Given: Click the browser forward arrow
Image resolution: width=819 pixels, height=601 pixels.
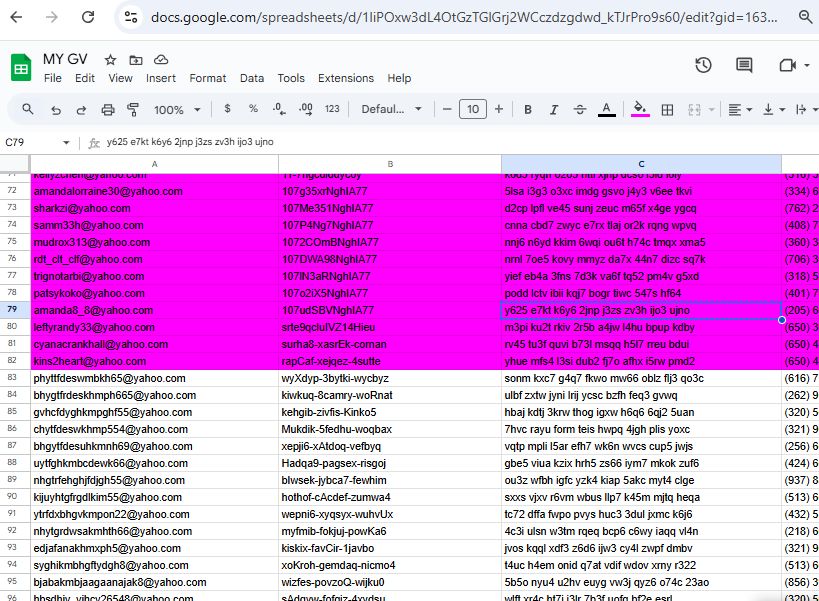Looking at the screenshot, I should click(x=51, y=17).
